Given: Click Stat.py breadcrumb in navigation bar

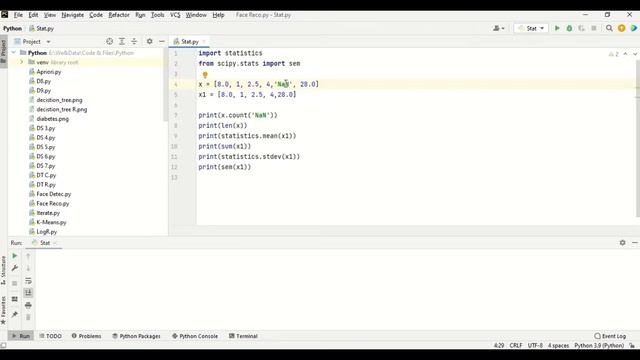Looking at the screenshot, I should click(41, 28).
